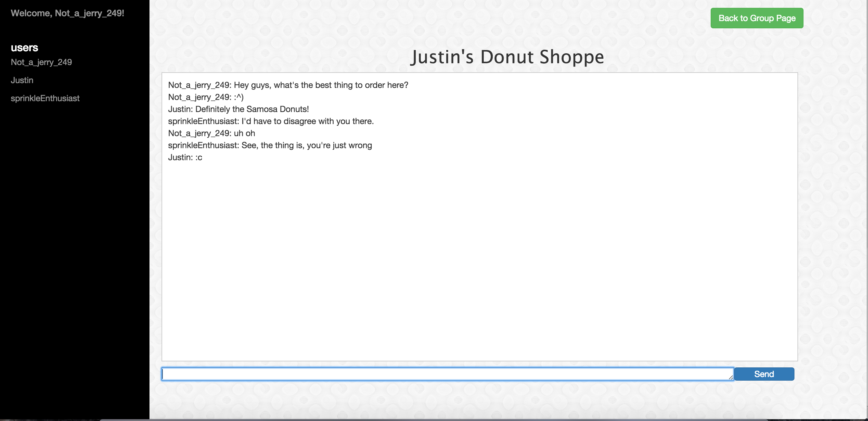This screenshot has height=421, width=868.
Task: Click the input field resize handle
Action: (x=731, y=378)
